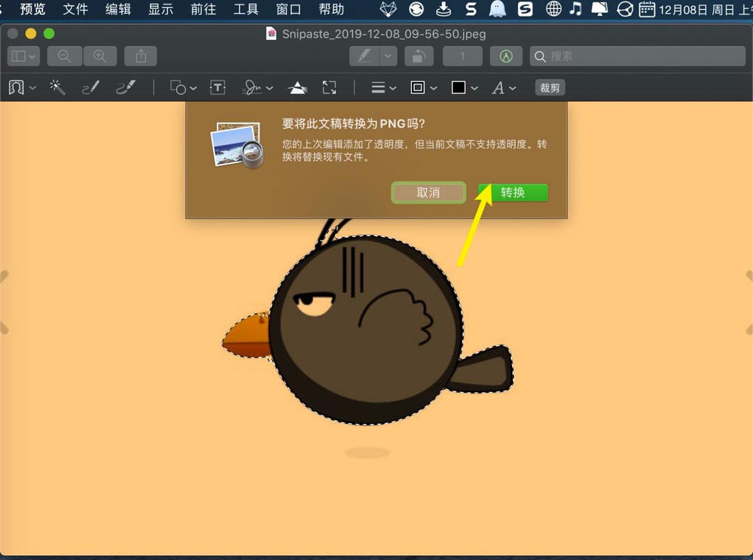Click the 取消 cancel button
Image resolution: width=753 pixels, height=560 pixels.
coord(428,193)
